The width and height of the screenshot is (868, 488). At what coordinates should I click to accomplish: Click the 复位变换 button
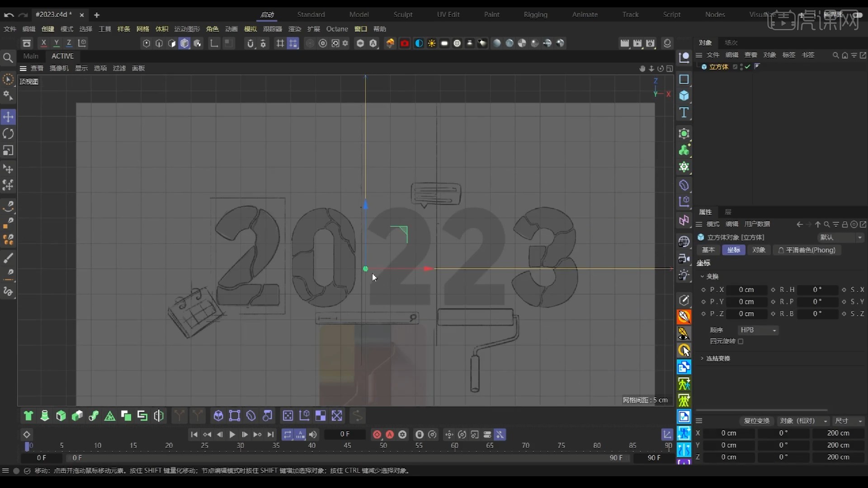click(756, 421)
